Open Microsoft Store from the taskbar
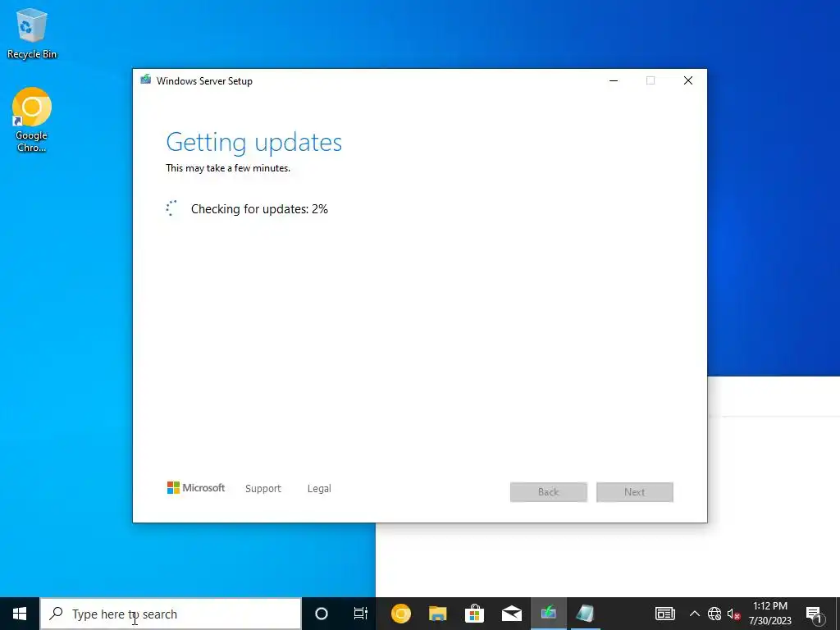This screenshot has width=840, height=630. [x=475, y=614]
